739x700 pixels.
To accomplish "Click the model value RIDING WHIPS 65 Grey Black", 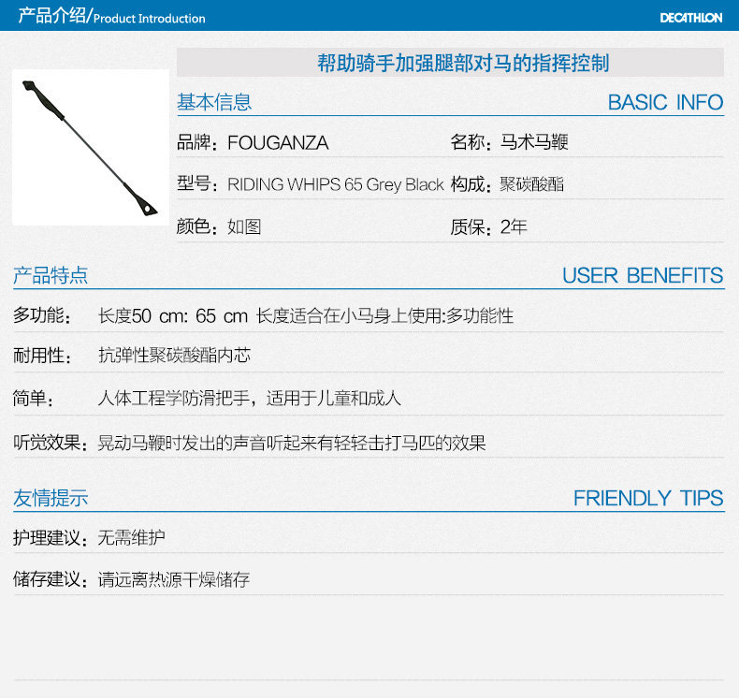I will pos(335,184).
